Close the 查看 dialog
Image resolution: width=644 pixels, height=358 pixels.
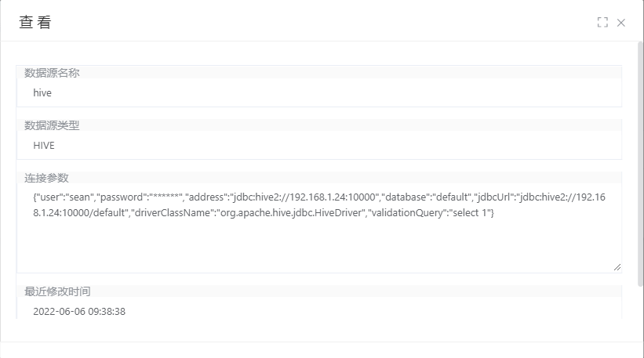pyautogui.click(x=621, y=23)
